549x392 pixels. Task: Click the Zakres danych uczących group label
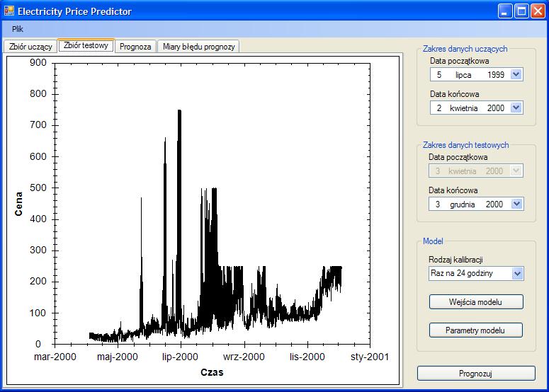(465, 49)
